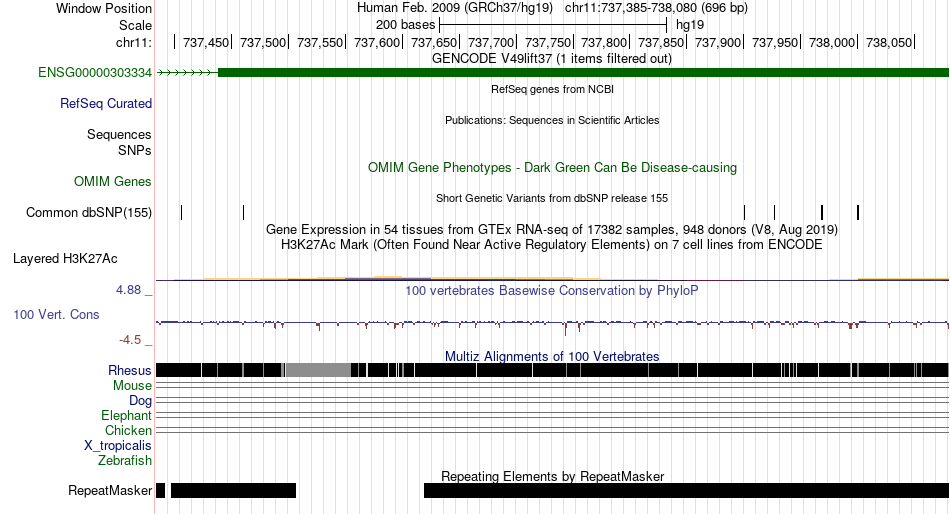Screen dimensions: 950x514
Task: Click the 737,450 ruler position
Action: [x=206, y=42]
